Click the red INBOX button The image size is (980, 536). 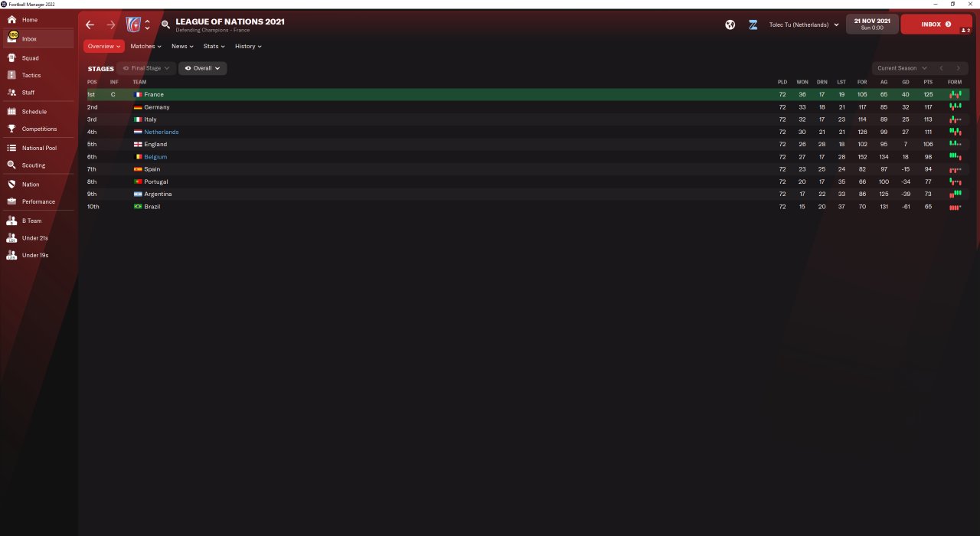[936, 25]
